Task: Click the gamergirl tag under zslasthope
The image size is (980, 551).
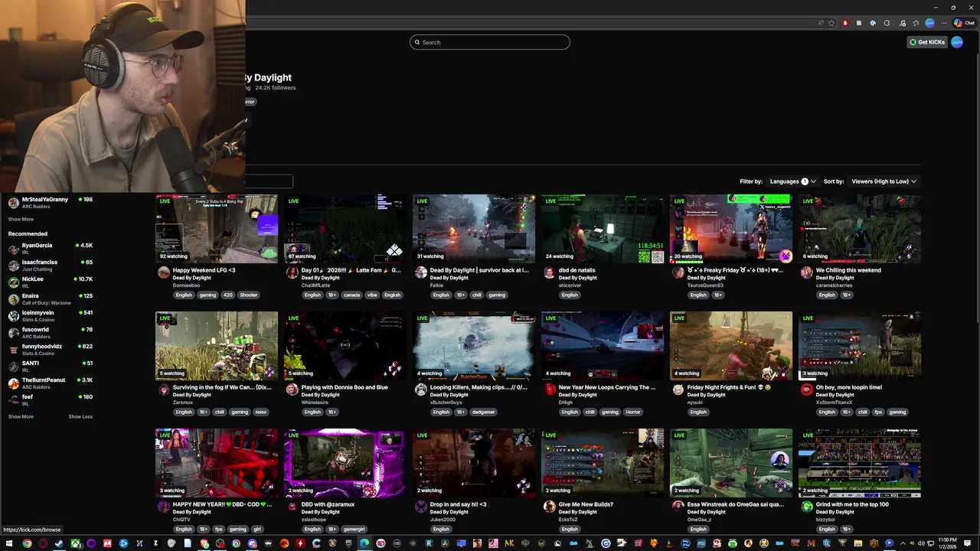Action: click(x=354, y=529)
